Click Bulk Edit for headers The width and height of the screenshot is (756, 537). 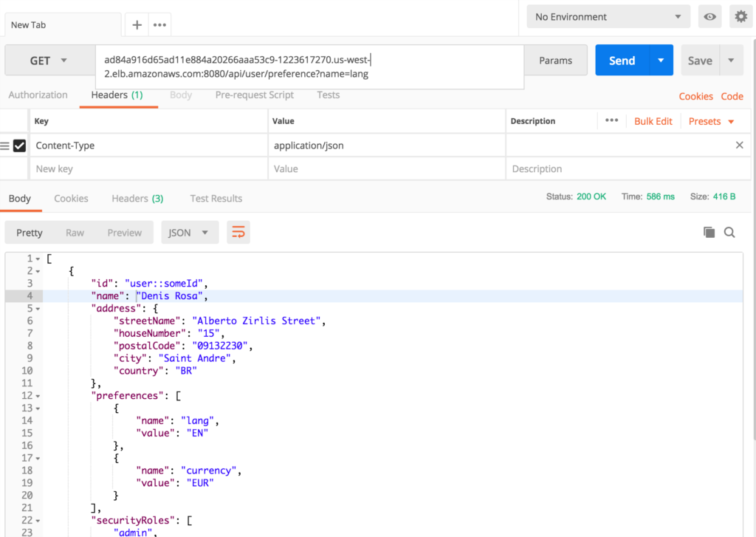(653, 121)
